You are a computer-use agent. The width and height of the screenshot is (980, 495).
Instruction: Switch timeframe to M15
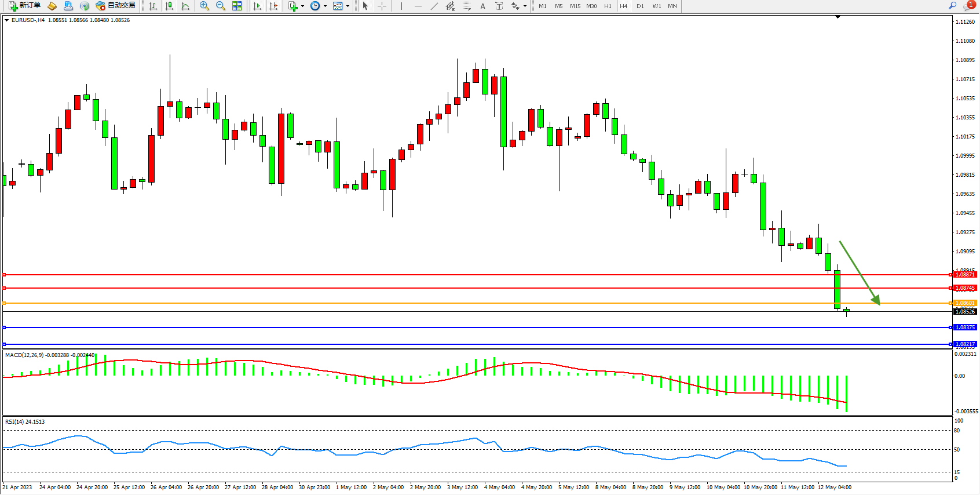tap(575, 6)
